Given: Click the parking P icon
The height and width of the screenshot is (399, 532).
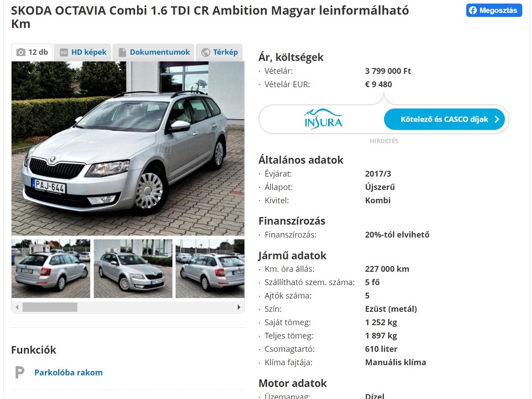Looking at the screenshot, I should click(x=20, y=372).
